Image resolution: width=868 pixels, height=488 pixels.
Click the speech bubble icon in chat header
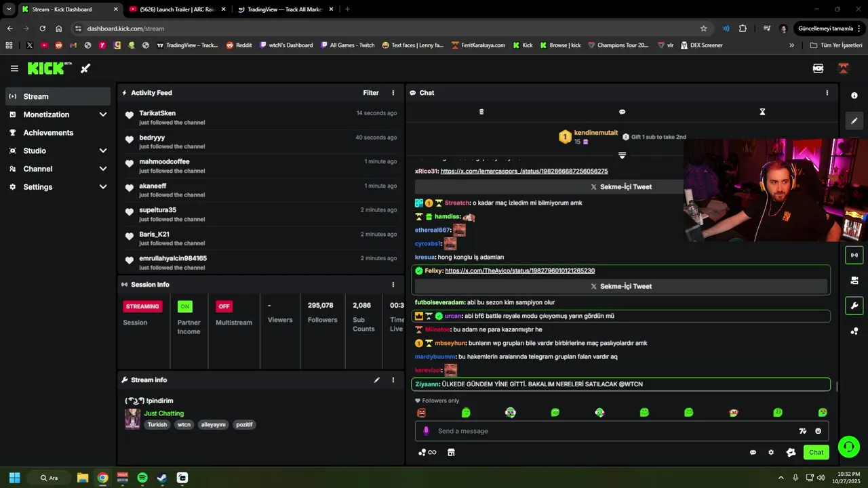point(622,112)
